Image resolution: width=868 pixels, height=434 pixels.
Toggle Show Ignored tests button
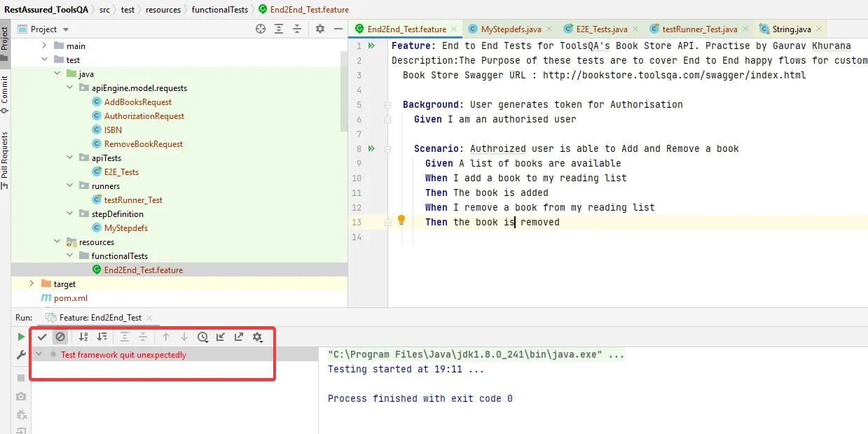tap(60, 337)
